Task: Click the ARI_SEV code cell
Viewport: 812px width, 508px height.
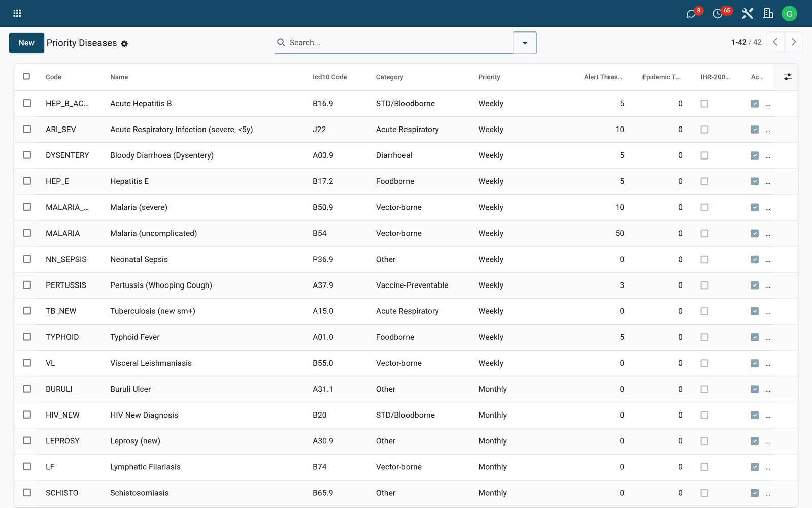Action: pos(61,130)
